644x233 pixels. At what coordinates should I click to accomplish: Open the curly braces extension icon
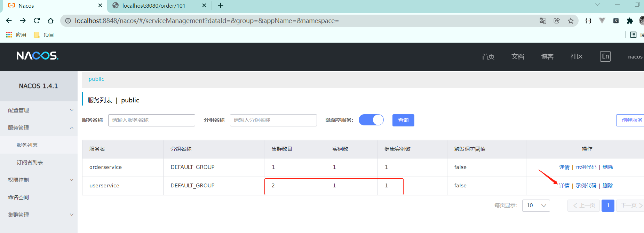tap(588, 21)
